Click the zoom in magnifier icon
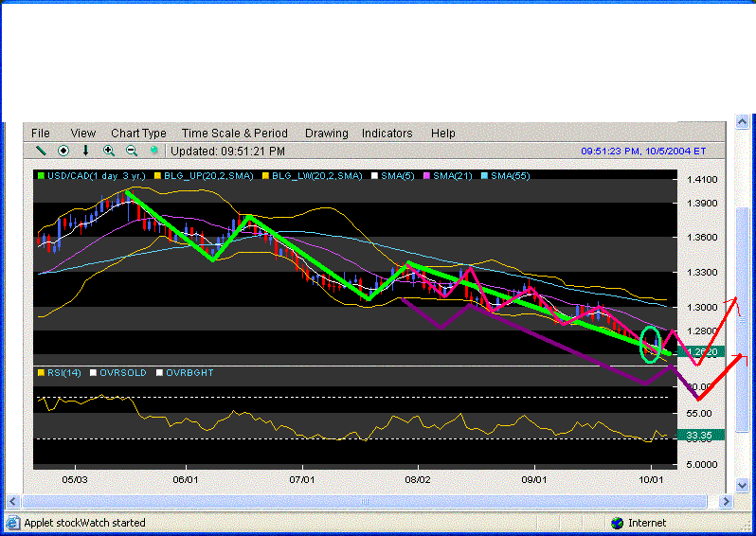This screenshot has width=756, height=536. [x=109, y=151]
